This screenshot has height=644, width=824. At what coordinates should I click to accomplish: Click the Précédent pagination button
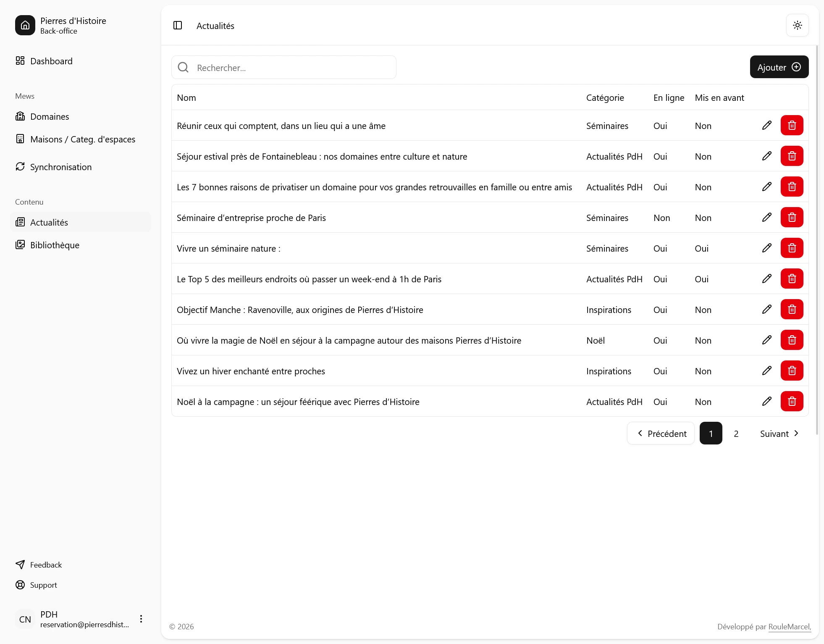661,433
